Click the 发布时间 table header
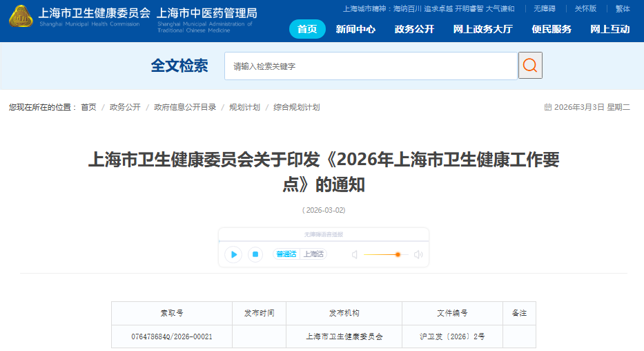The image size is (644, 351). coord(259,313)
